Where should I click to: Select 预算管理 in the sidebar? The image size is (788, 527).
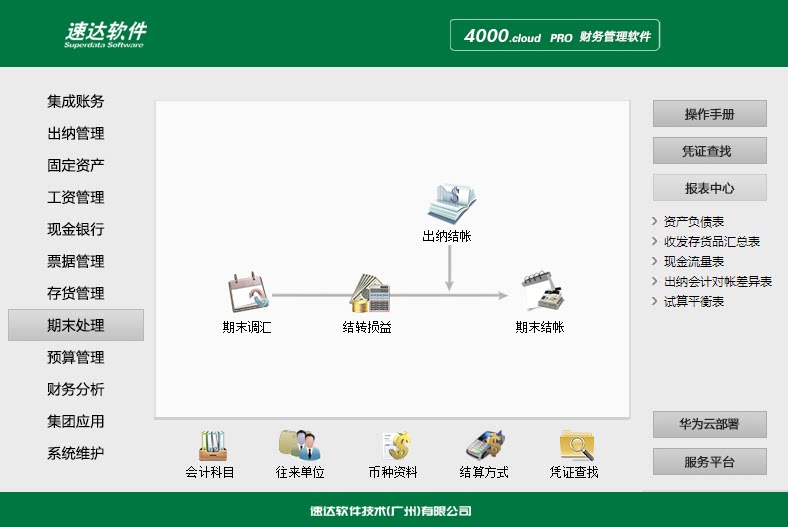[75, 357]
